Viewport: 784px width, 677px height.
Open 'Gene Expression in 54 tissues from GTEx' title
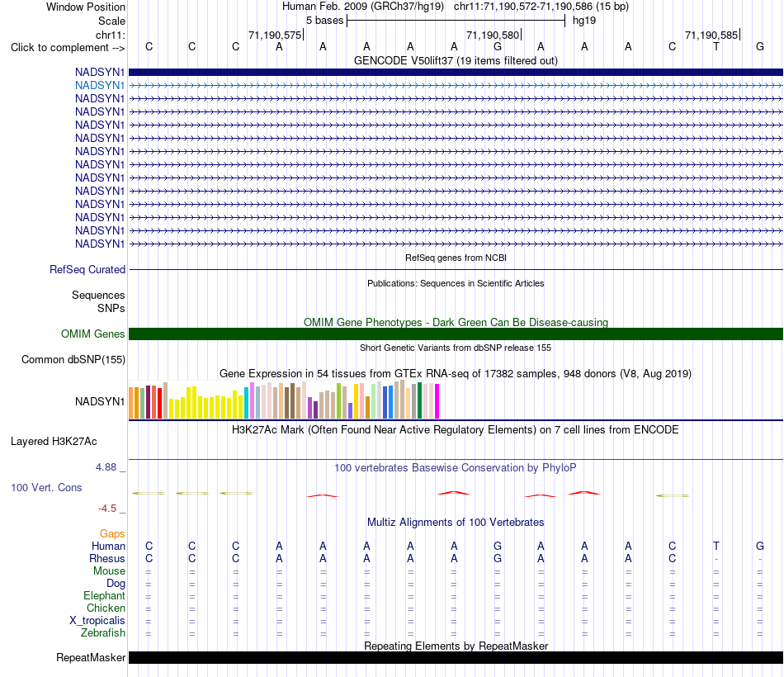click(456, 374)
